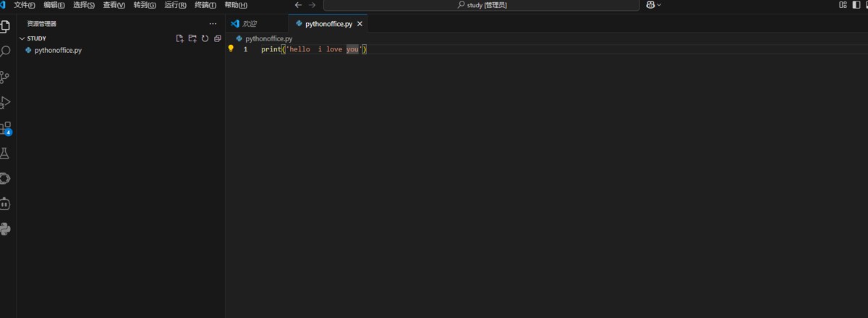
Task: Open the 编辑 menu
Action: [54, 5]
